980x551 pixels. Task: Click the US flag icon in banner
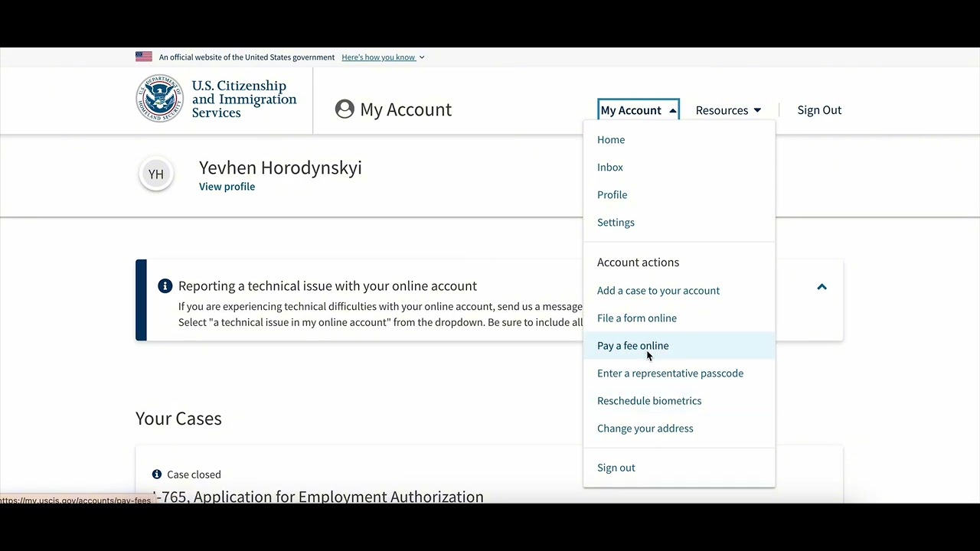click(x=144, y=57)
